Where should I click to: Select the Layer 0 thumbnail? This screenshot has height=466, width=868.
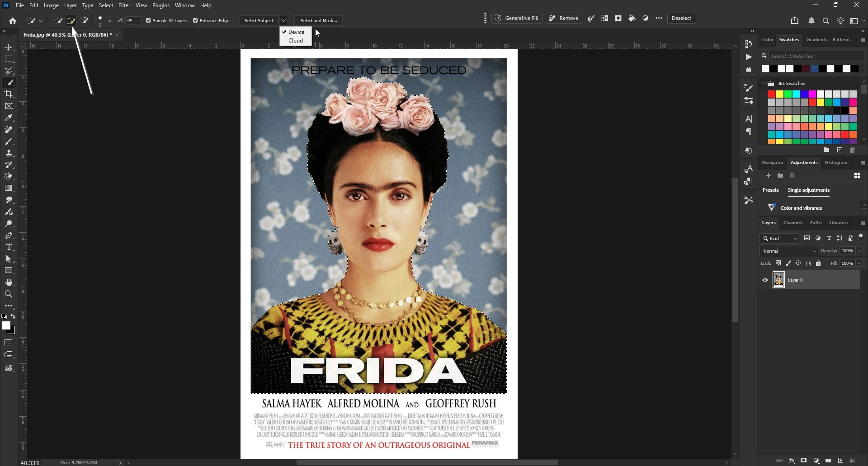[778, 280]
